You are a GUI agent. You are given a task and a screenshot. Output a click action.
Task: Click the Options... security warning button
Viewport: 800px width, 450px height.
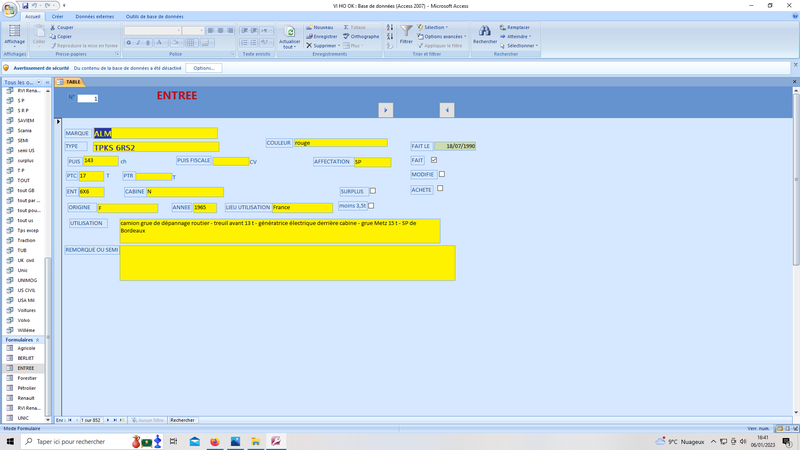click(x=201, y=68)
